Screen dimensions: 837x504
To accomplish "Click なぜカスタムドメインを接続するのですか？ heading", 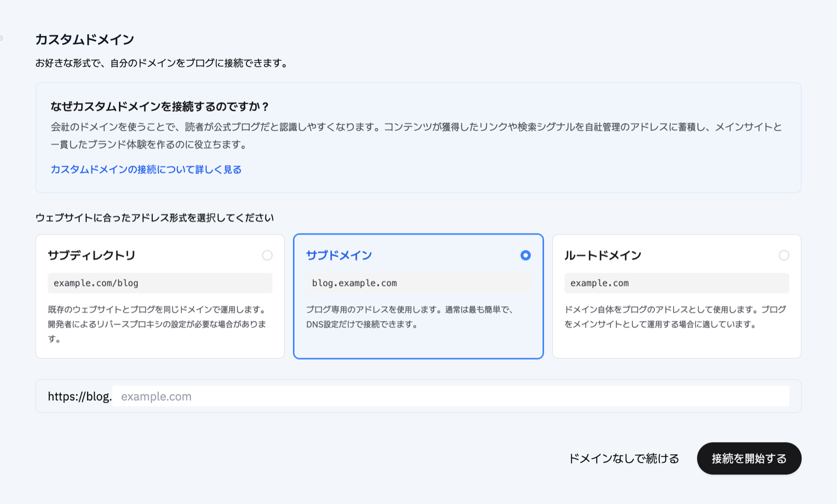I will [160, 107].
